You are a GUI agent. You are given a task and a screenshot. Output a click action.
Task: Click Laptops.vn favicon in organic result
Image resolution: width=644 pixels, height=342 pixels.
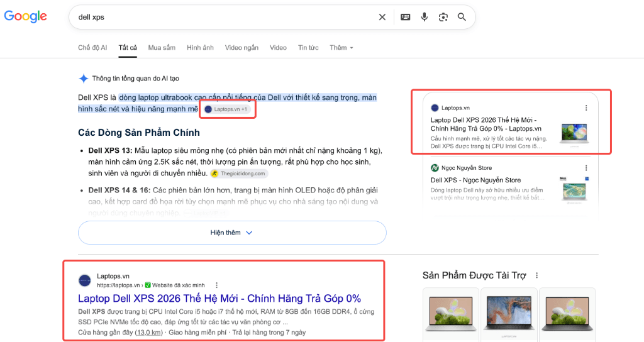[85, 281]
